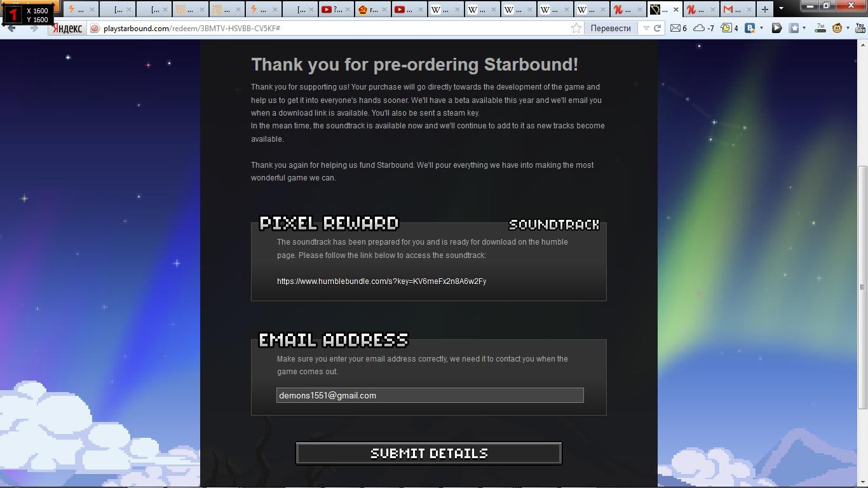The height and width of the screenshot is (488, 868).
Task: Click the site identity icon beside the URL
Action: click(x=95, y=28)
